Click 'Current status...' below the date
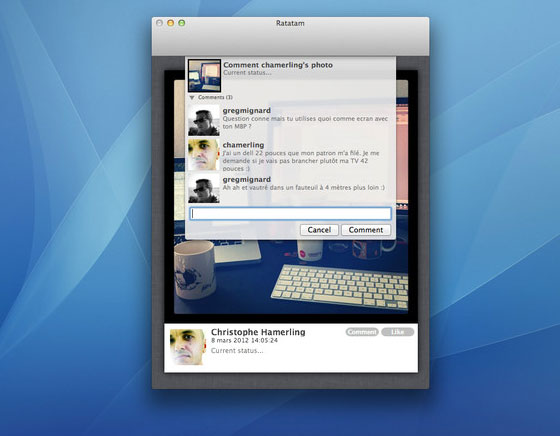 (x=237, y=351)
